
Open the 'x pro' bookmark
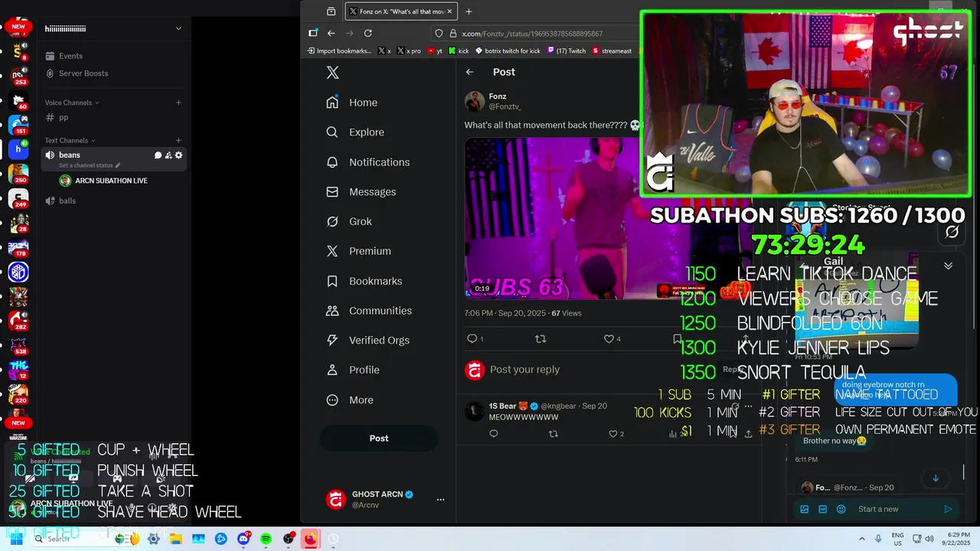pyautogui.click(x=409, y=51)
